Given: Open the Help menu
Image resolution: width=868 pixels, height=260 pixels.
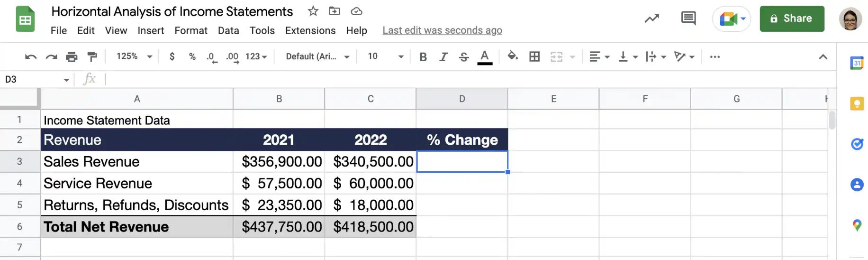Looking at the screenshot, I should point(356,31).
